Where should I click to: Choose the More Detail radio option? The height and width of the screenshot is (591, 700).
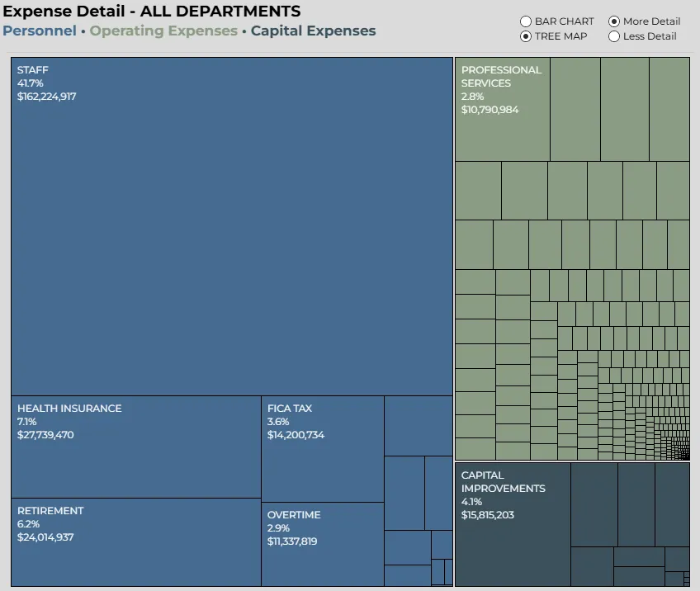(614, 21)
